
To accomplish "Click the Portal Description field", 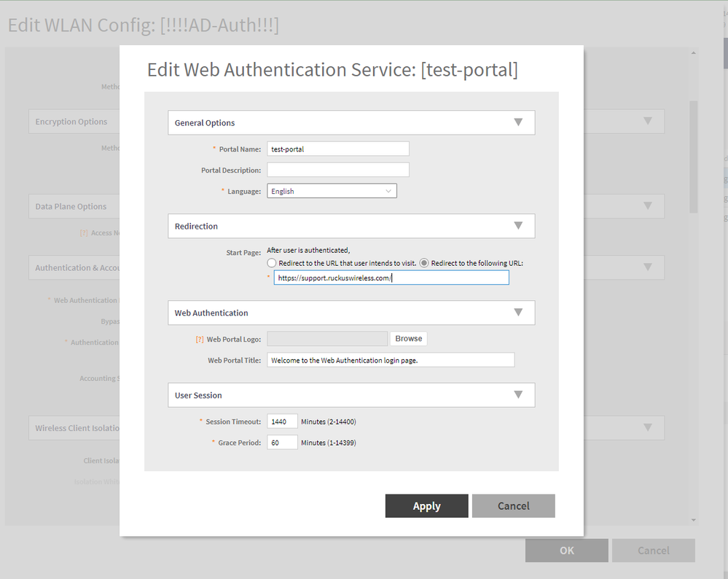I will pos(338,170).
